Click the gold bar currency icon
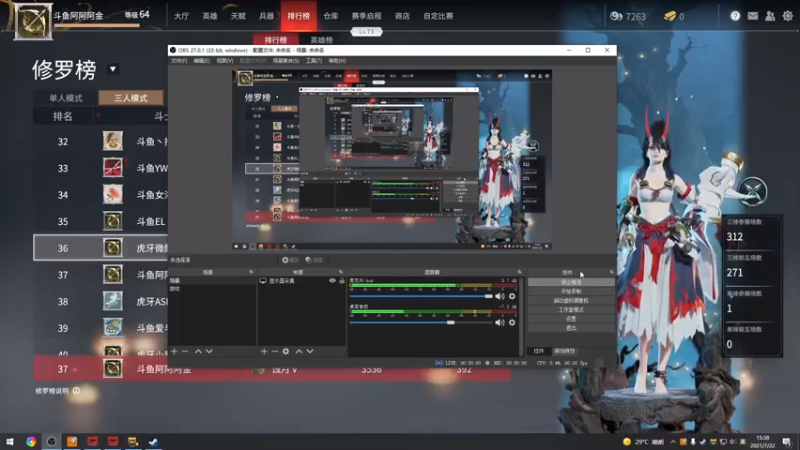The image size is (800, 450). [x=670, y=16]
